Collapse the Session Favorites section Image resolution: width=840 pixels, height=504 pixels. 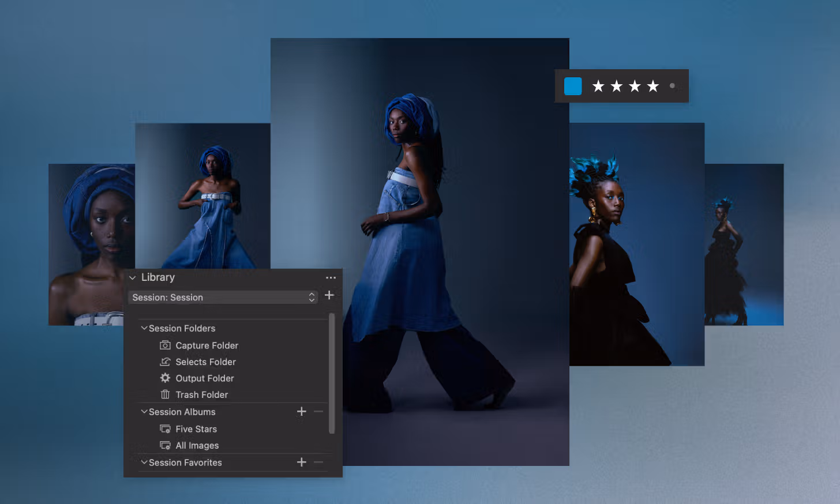tap(144, 462)
